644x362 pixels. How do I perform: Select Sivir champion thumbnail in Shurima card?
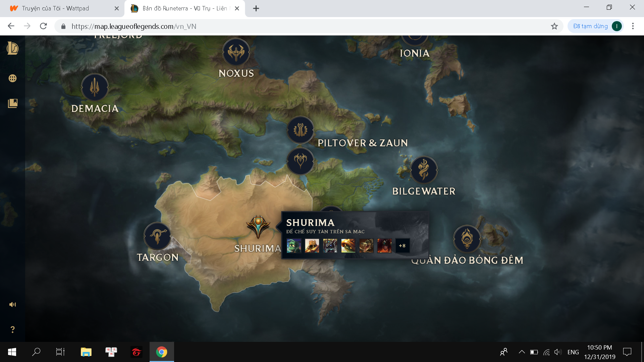tap(384, 246)
